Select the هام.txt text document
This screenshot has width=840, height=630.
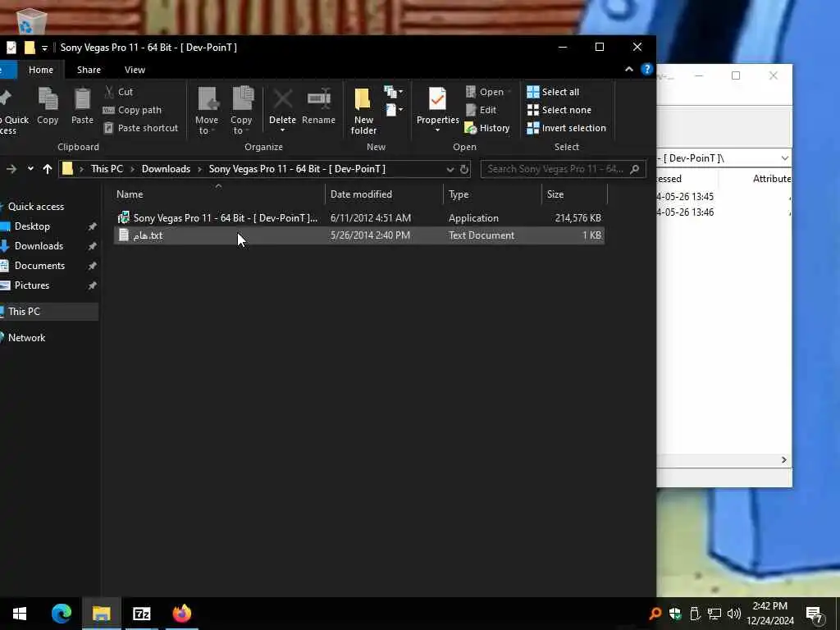click(359, 235)
